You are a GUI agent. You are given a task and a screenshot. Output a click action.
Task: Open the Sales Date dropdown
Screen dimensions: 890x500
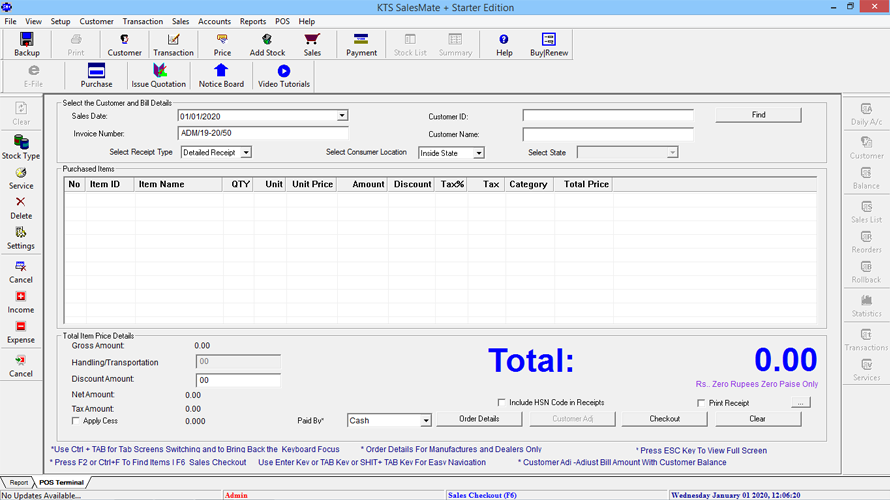[x=342, y=116]
